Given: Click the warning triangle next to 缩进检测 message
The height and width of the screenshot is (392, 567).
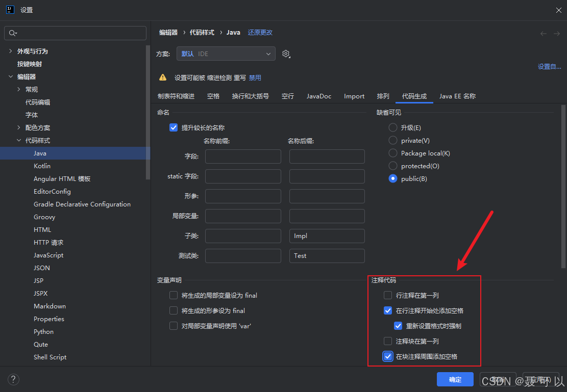Looking at the screenshot, I should click(163, 77).
